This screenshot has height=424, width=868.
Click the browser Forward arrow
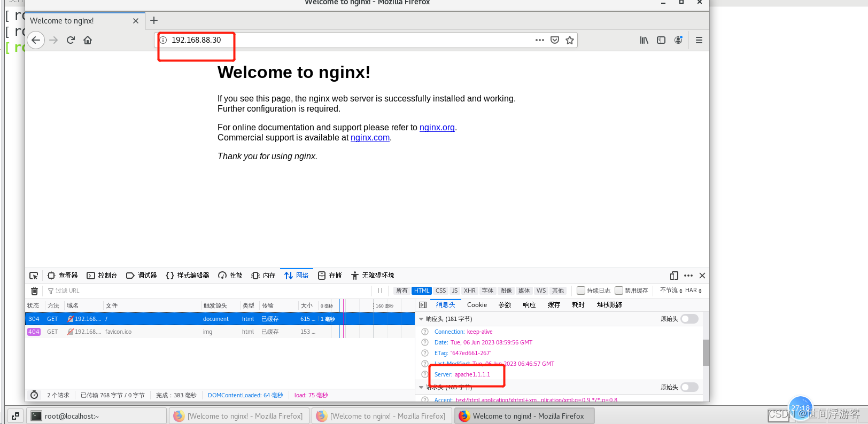tap(53, 40)
